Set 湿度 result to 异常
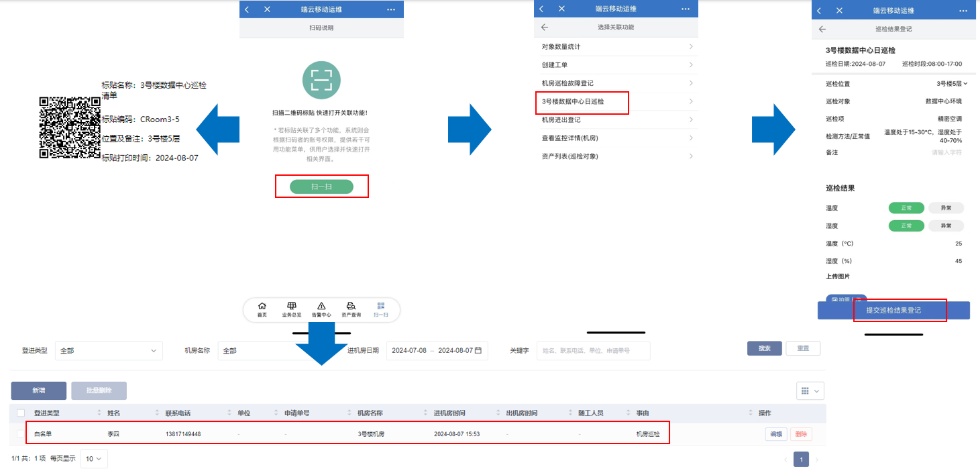Image resolution: width=980 pixels, height=469 pixels. click(946, 225)
